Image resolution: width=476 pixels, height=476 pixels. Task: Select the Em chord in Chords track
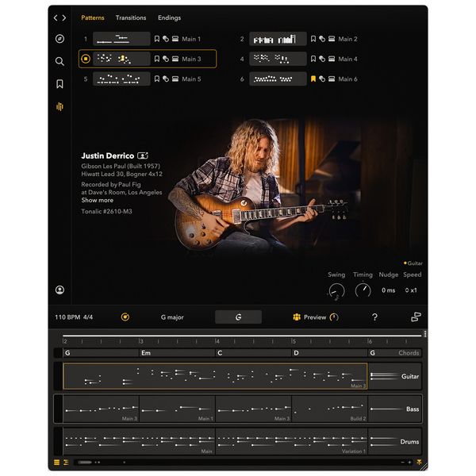[x=146, y=353]
